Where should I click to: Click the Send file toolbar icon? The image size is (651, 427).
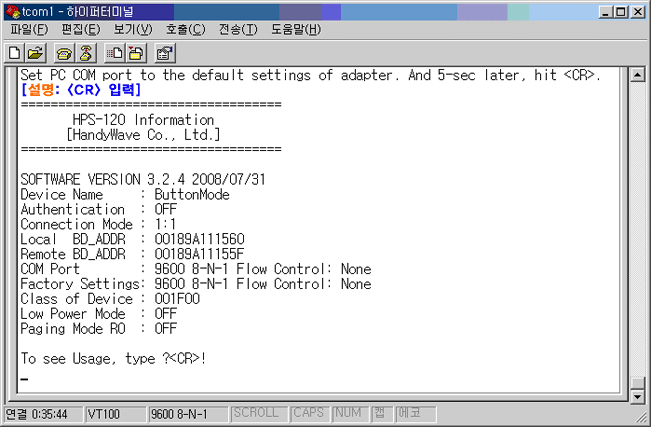tap(115, 53)
